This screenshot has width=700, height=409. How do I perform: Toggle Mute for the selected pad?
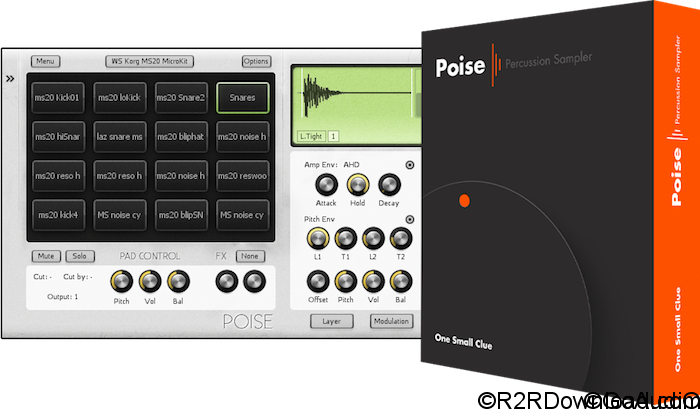click(x=46, y=256)
